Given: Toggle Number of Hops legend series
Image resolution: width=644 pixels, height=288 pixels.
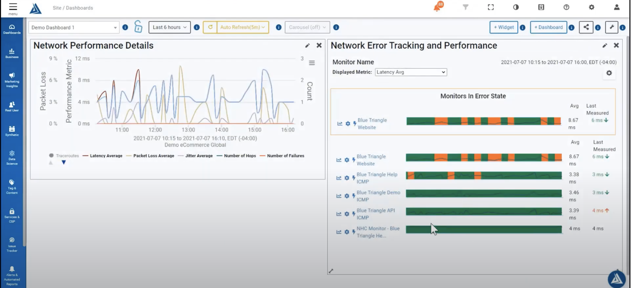Looking at the screenshot, I should 236,156.
